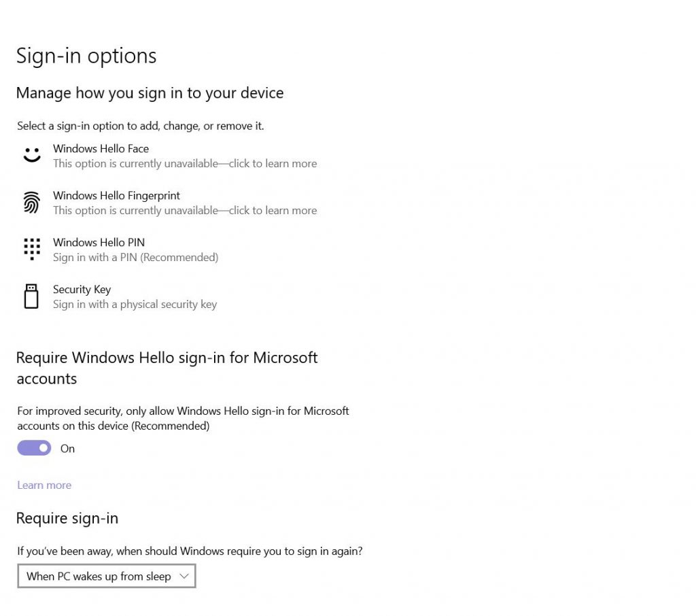Screen dimensions: 696x616
Task: Open the Windows Hello Face sign-in option
Action: tap(101, 148)
